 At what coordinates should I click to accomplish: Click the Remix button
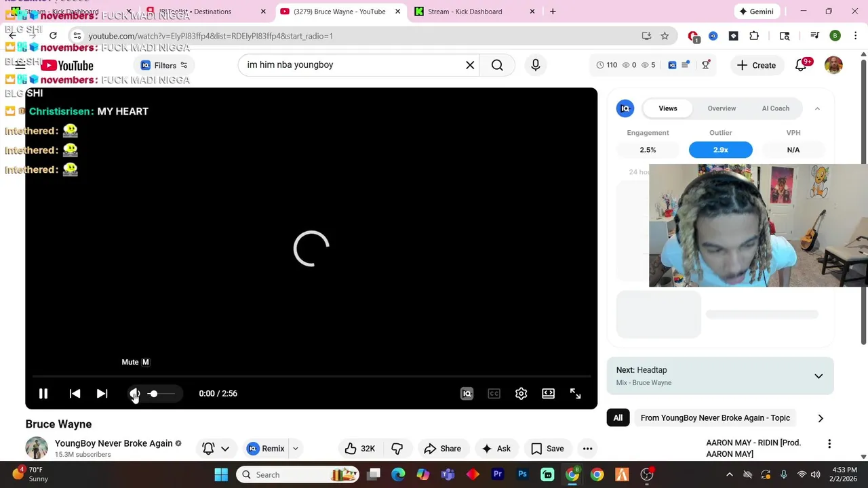(266, 448)
